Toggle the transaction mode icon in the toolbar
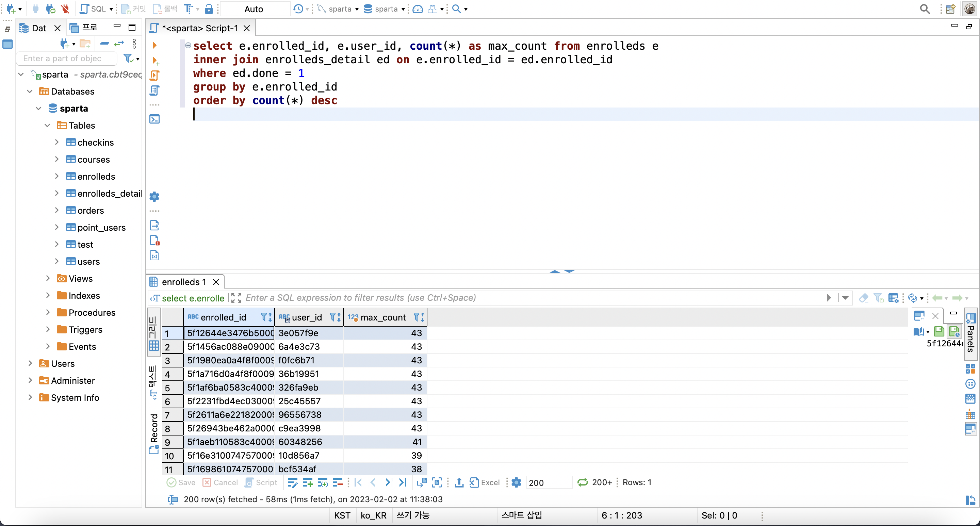The height and width of the screenshot is (526, 980). click(x=189, y=9)
